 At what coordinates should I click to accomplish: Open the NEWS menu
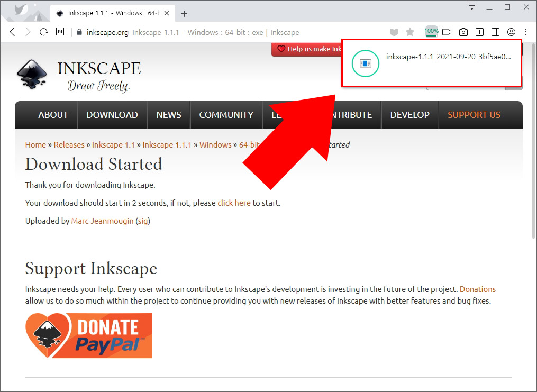coord(169,115)
